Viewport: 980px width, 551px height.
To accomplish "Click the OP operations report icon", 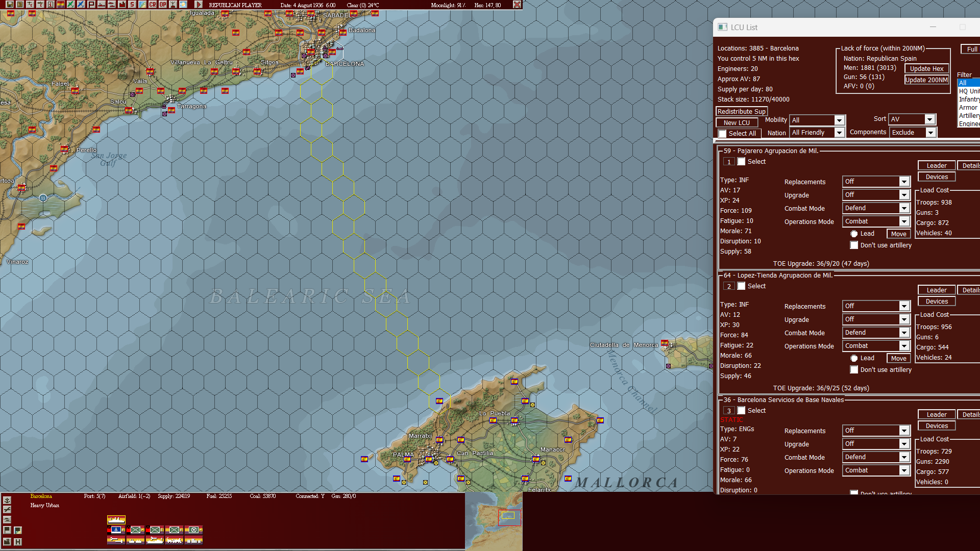I will [x=162, y=5].
